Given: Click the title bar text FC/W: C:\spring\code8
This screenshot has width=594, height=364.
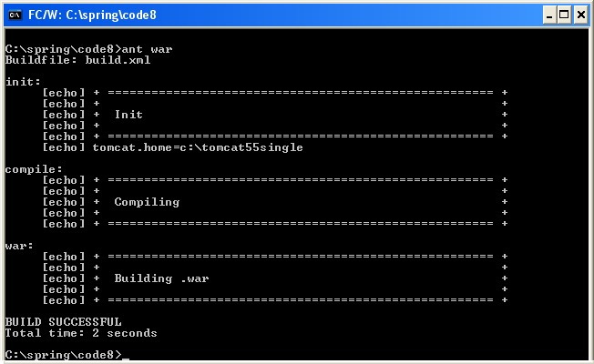Looking at the screenshot, I should point(92,15).
